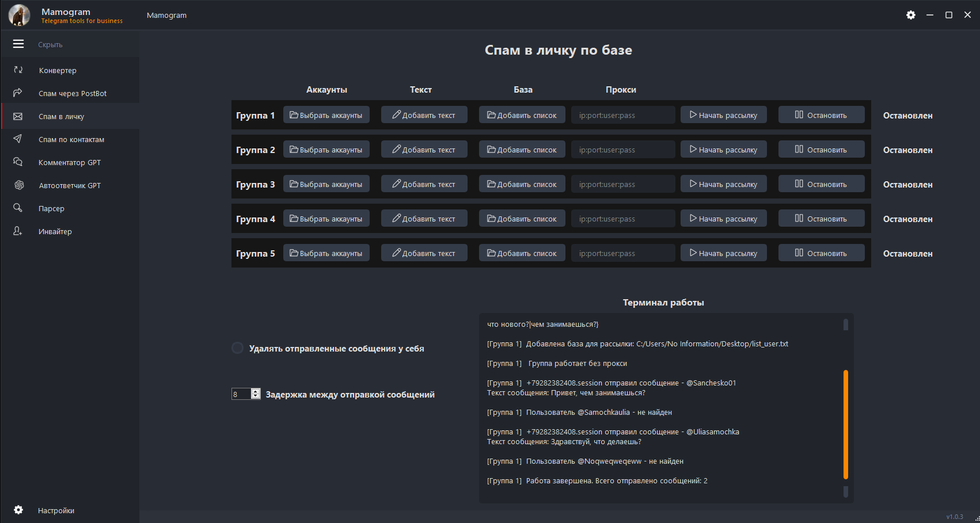Click the Converter sidebar icon

click(x=18, y=70)
